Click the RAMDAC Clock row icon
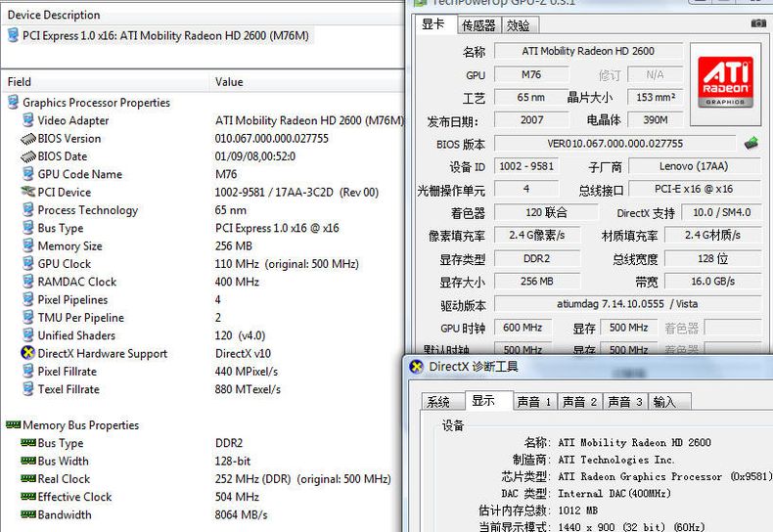 tap(28, 282)
